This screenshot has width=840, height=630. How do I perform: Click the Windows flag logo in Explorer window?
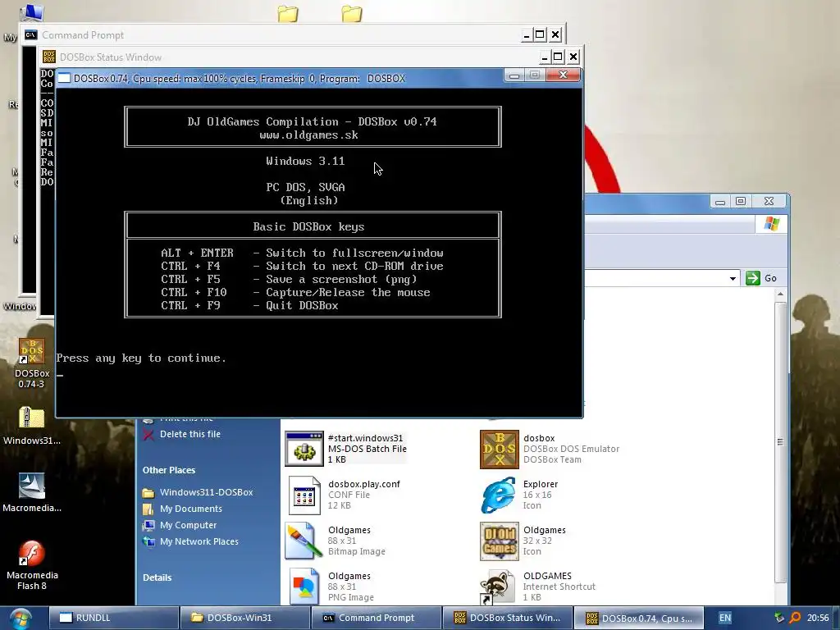point(771,223)
